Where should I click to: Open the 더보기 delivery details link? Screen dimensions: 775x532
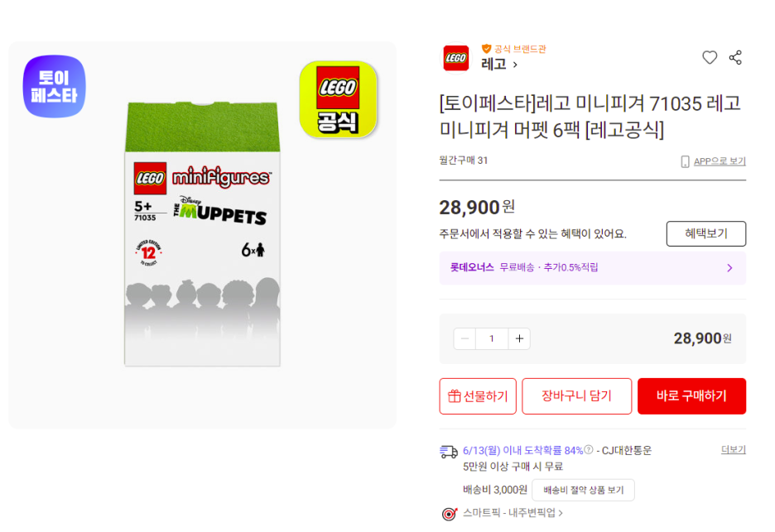733,449
